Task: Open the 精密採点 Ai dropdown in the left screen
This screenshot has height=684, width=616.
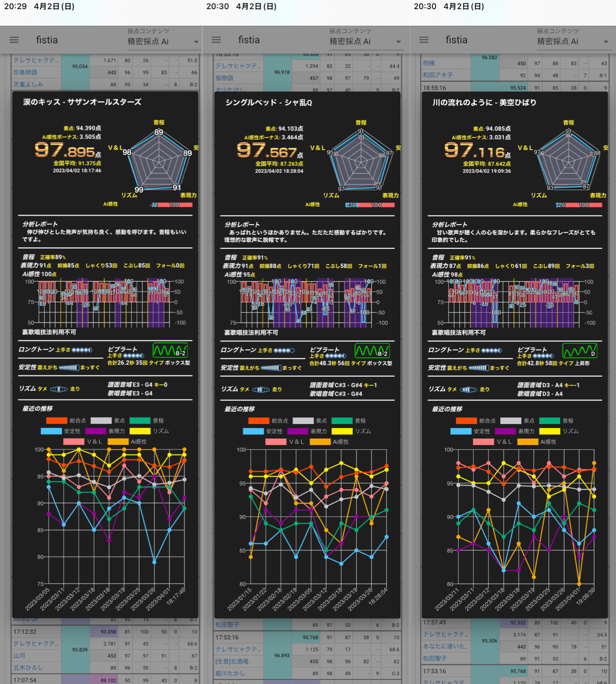Action: point(163,42)
